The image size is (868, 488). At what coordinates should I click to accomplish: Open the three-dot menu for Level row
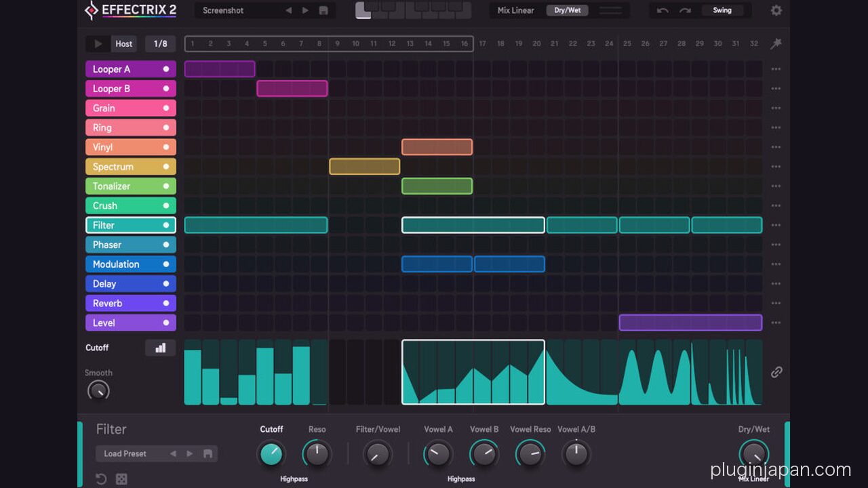click(776, 323)
